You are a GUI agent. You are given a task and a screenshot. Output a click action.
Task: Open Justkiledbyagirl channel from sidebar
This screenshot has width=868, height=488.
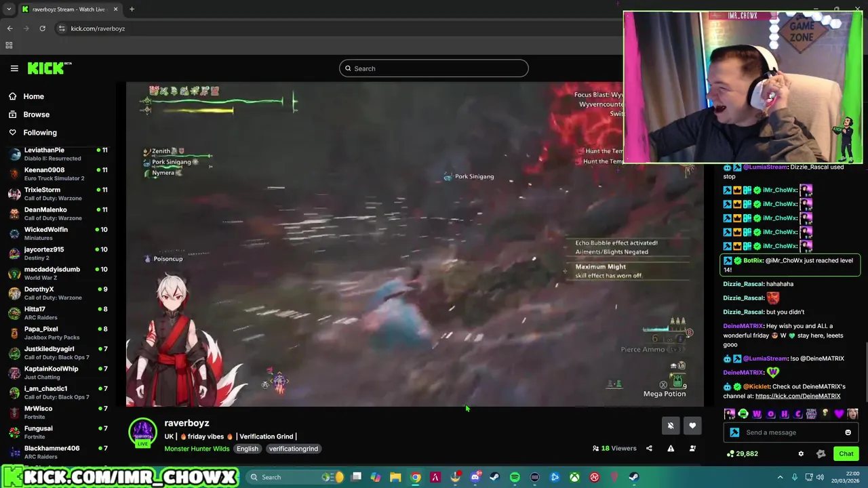(58, 353)
